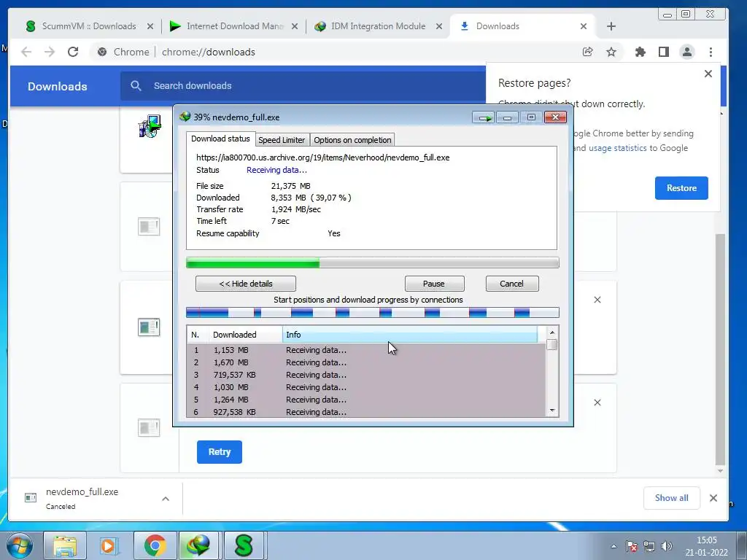Click the installer icon of first download
747x560 pixels.
[150, 126]
